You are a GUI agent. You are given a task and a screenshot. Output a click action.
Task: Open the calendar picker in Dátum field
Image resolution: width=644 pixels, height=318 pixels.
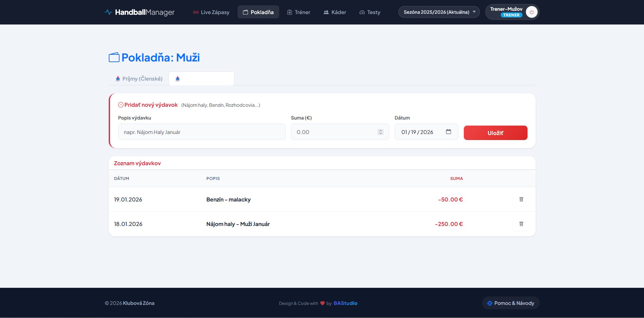pos(448,132)
